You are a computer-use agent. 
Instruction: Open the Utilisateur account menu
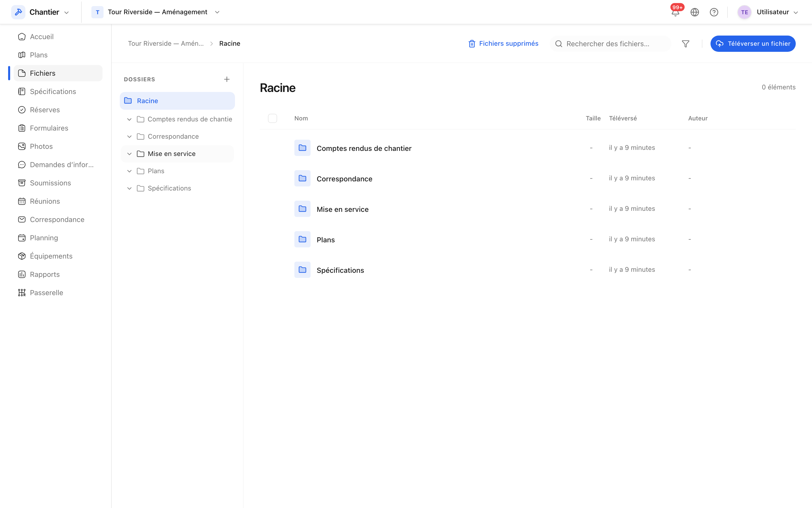click(768, 12)
